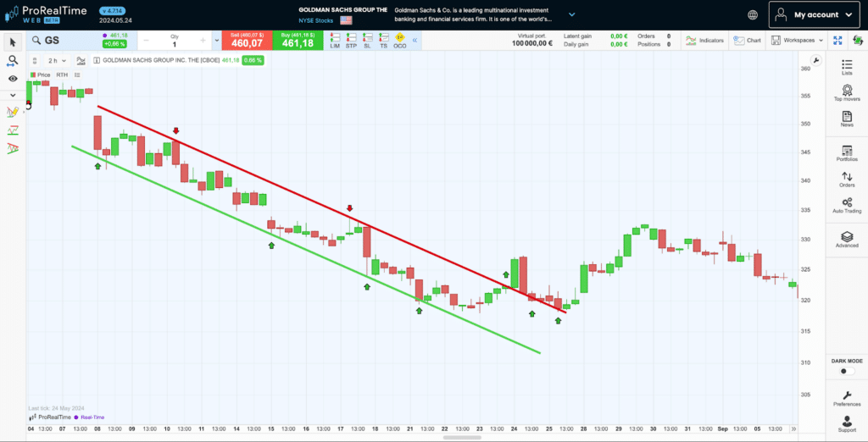Increase quantity with the plus stepper
Viewport: 868px width, 442px height.
[x=203, y=41]
